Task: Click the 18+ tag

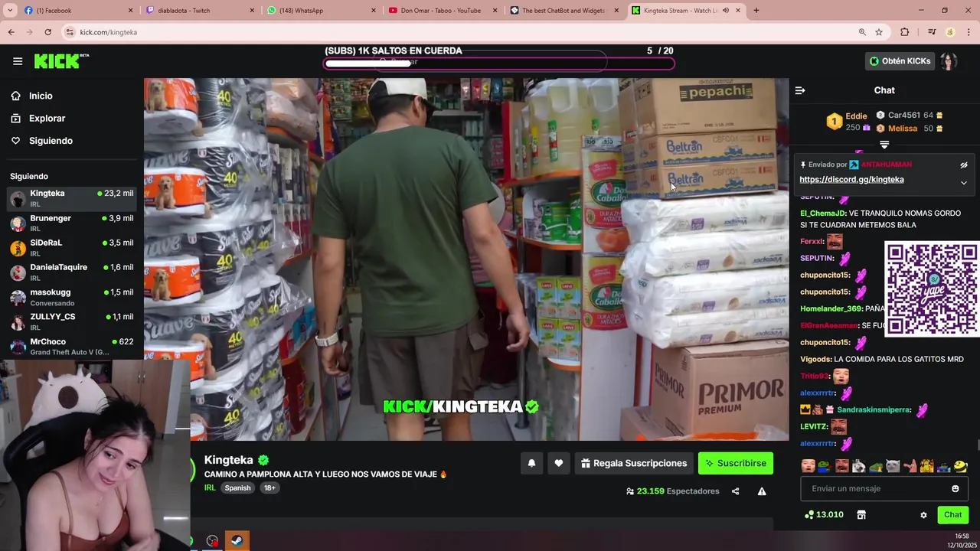Action: 269,487
